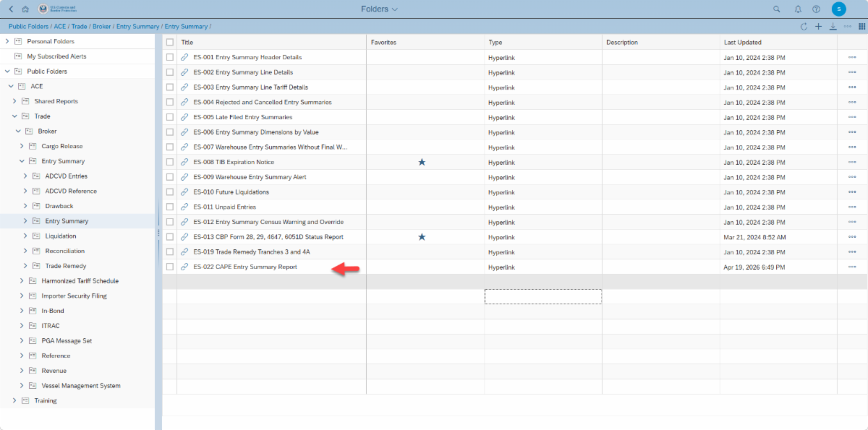Check the box for ES-001 Entry Summary Header Details
This screenshot has height=430, width=868.
[169, 57]
